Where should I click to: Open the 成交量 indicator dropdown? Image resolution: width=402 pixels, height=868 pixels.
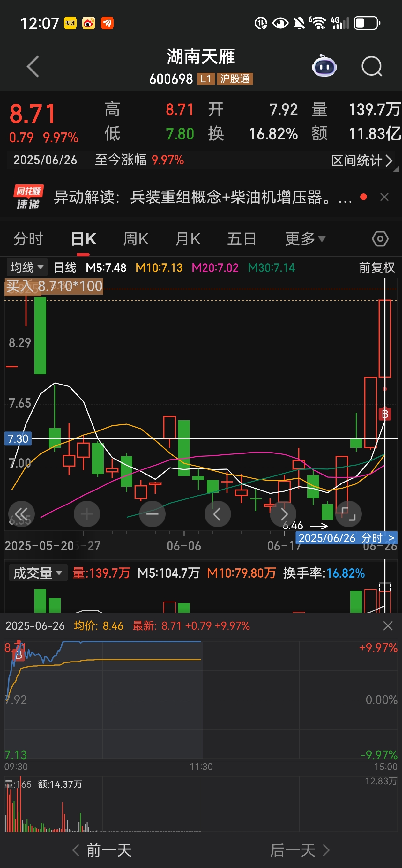click(x=38, y=573)
